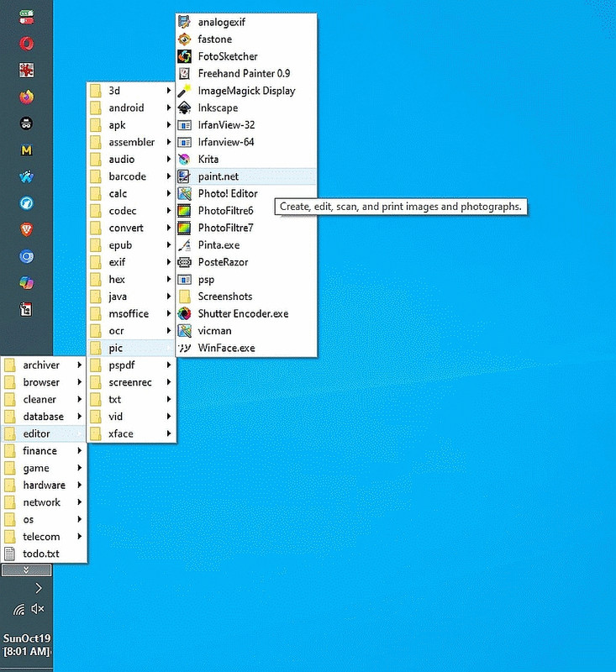
Task: Select the apk folder entry
Action: tap(131, 124)
